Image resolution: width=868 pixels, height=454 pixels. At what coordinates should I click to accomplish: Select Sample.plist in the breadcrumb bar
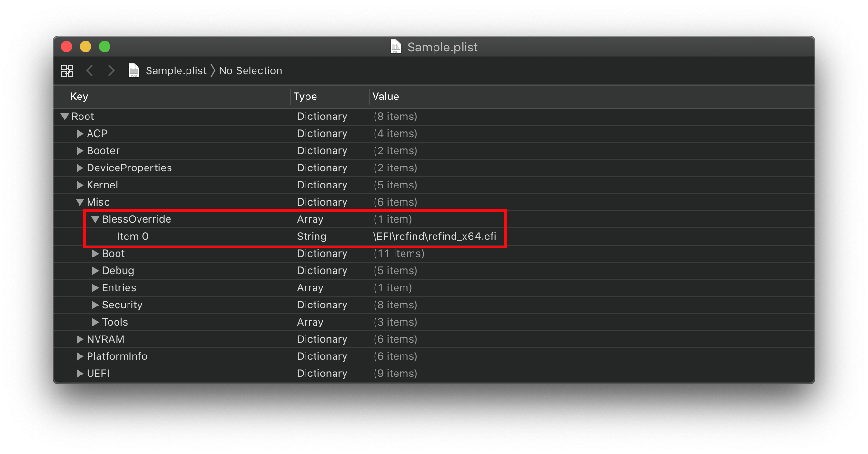tap(176, 71)
